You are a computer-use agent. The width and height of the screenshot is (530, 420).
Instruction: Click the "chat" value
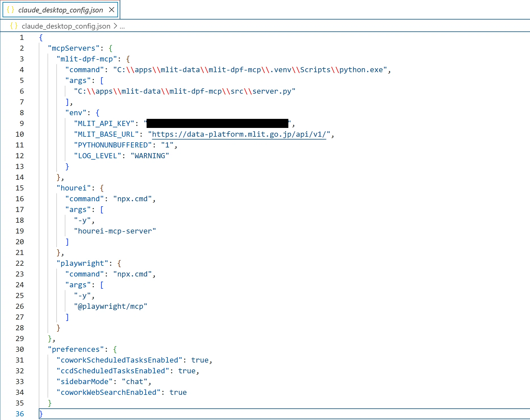135,382
